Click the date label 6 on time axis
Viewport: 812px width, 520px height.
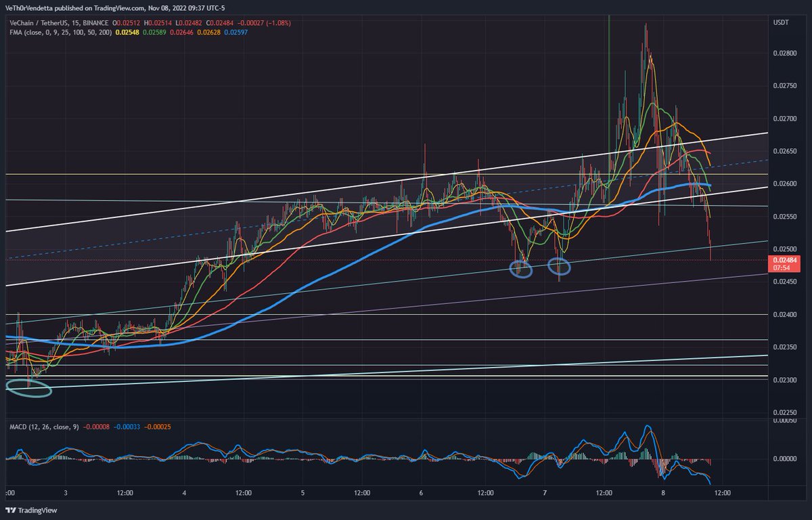click(x=422, y=493)
